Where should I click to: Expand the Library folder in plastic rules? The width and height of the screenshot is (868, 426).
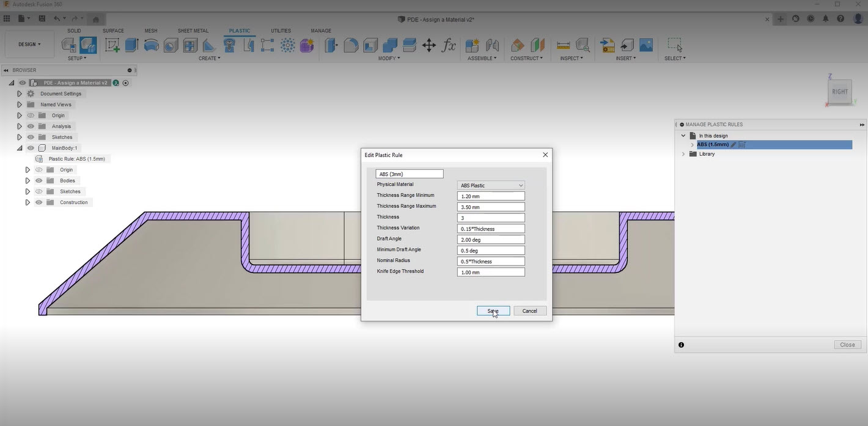[x=683, y=154]
